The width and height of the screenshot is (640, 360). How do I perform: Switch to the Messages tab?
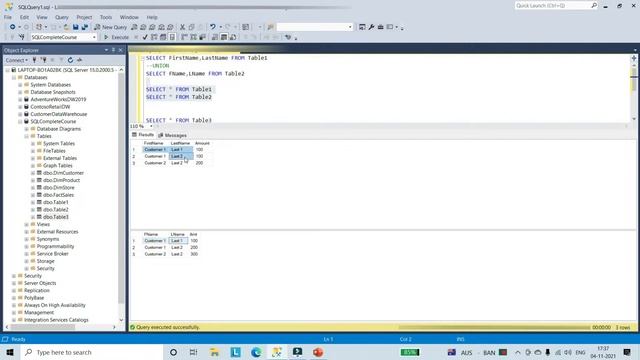pyautogui.click(x=173, y=135)
